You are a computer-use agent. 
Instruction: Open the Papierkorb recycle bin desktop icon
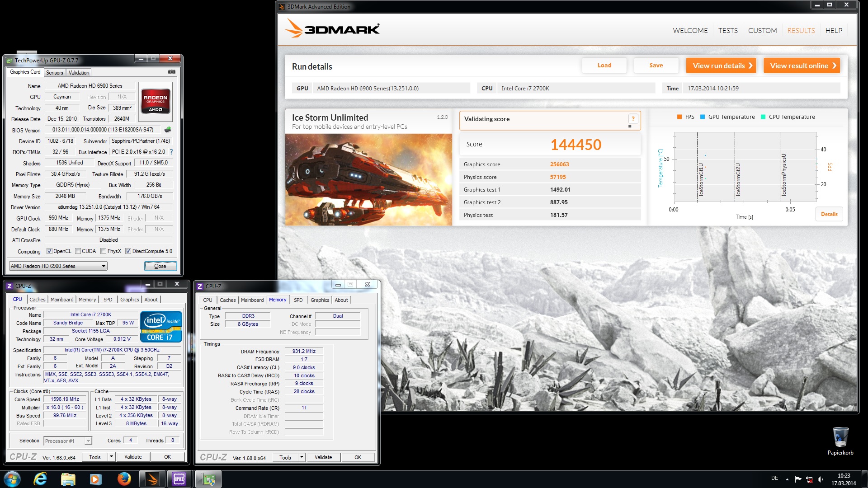[x=840, y=441]
